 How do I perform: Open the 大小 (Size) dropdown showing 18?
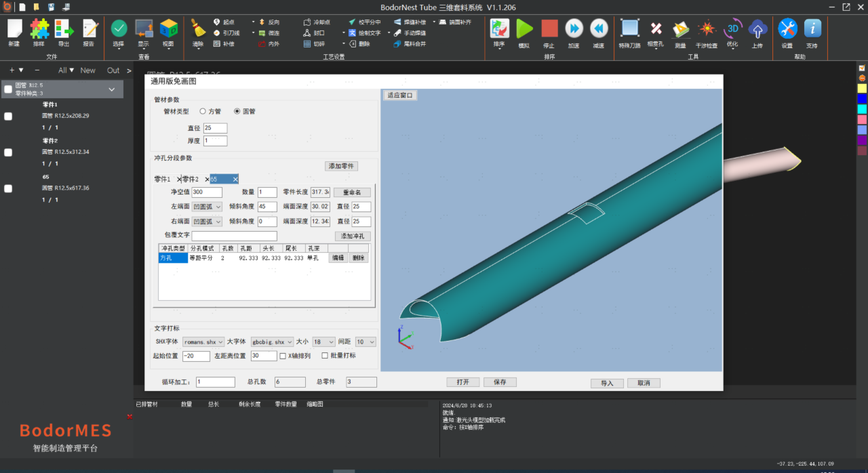(x=323, y=342)
